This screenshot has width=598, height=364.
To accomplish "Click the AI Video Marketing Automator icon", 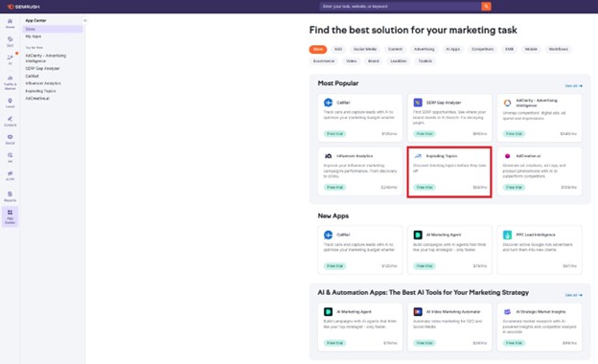I will [418, 311].
